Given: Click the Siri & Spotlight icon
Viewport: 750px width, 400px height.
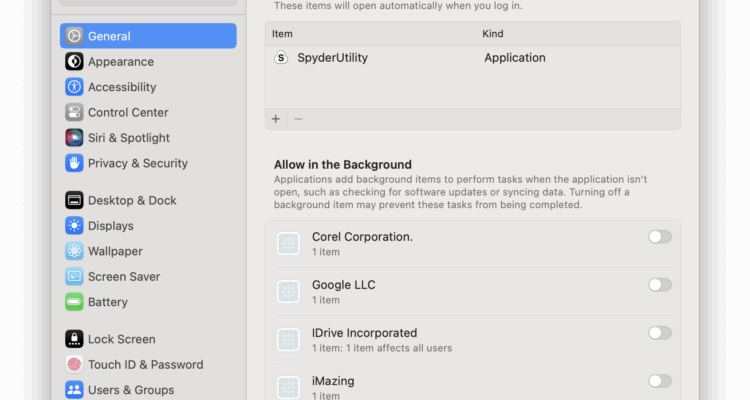Looking at the screenshot, I should [74, 137].
